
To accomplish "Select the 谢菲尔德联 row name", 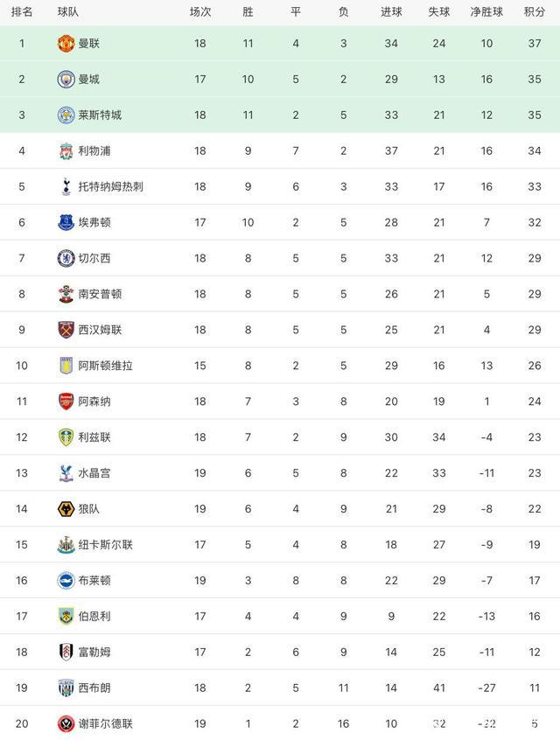I will click(x=105, y=724).
